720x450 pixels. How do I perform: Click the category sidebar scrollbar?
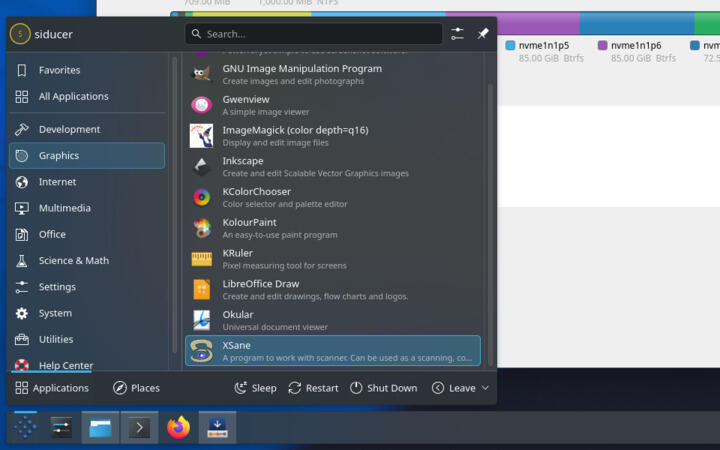point(174,205)
